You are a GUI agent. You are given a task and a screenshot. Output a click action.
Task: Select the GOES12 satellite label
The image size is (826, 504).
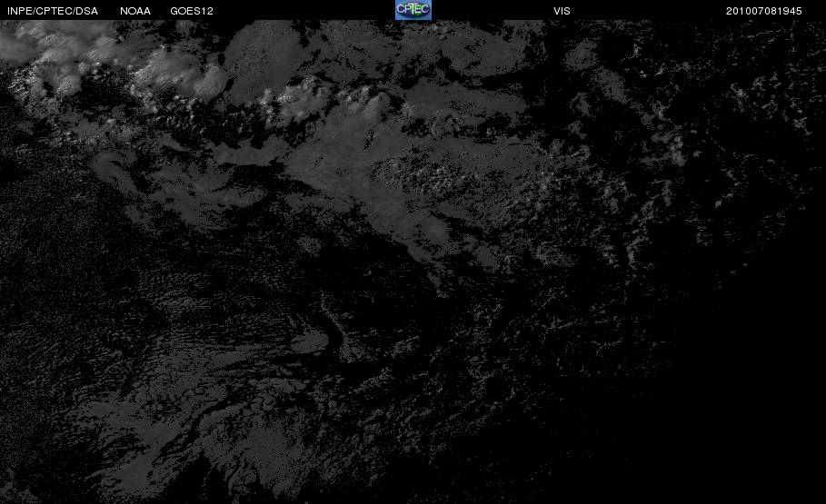coord(191,11)
